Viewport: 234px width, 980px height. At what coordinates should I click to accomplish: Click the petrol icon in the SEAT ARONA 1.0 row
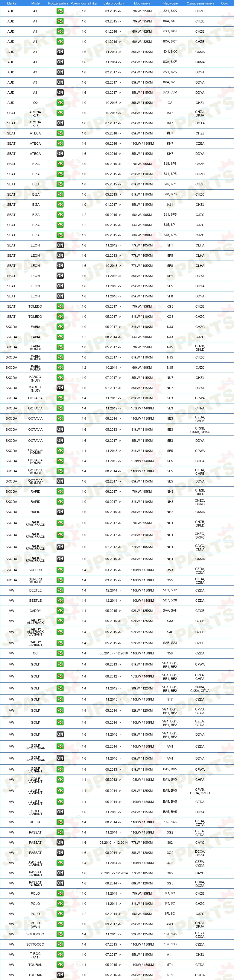click(x=60, y=113)
